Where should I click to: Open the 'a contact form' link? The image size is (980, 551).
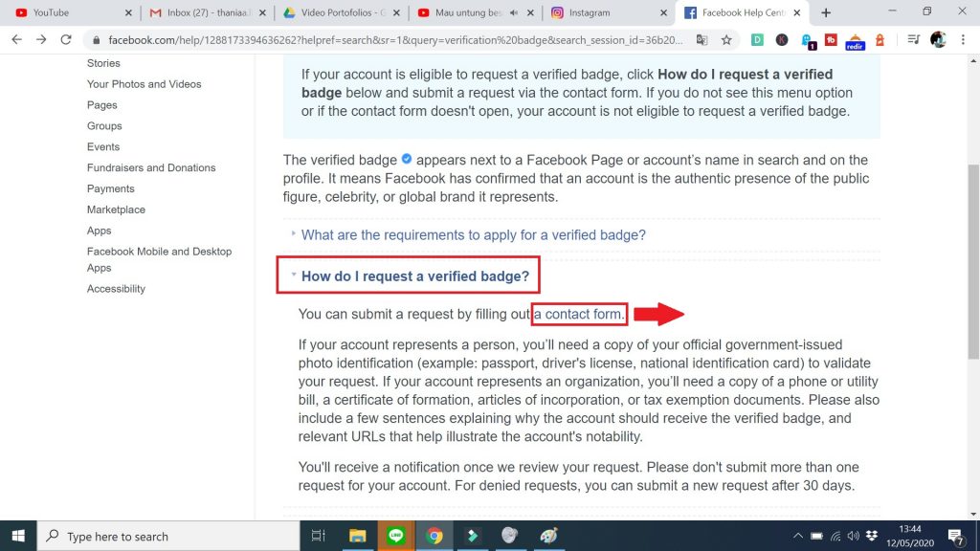[x=583, y=314]
